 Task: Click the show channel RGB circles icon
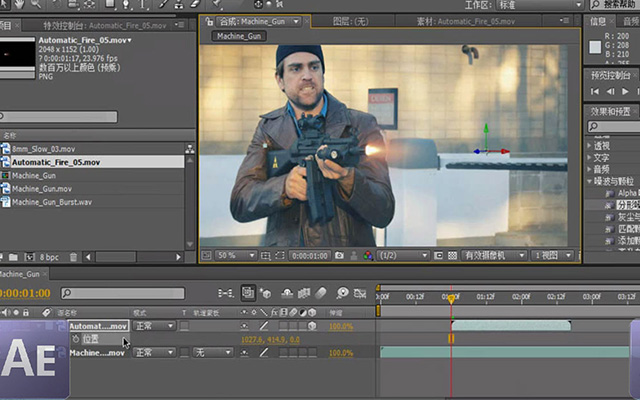[x=368, y=256]
